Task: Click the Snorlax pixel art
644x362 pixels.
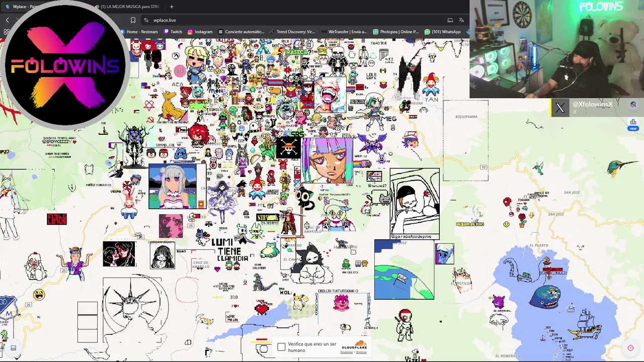Action: (x=270, y=249)
